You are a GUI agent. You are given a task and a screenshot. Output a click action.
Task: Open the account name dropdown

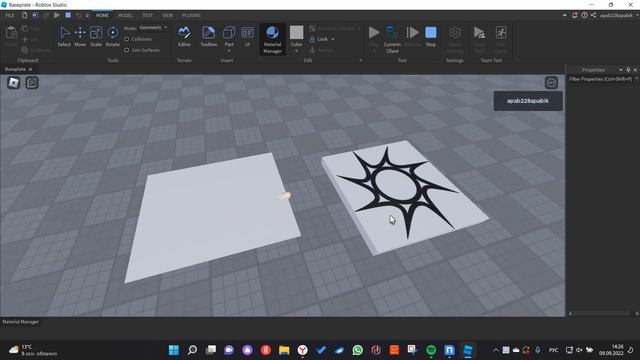pyautogui.click(x=637, y=15)
